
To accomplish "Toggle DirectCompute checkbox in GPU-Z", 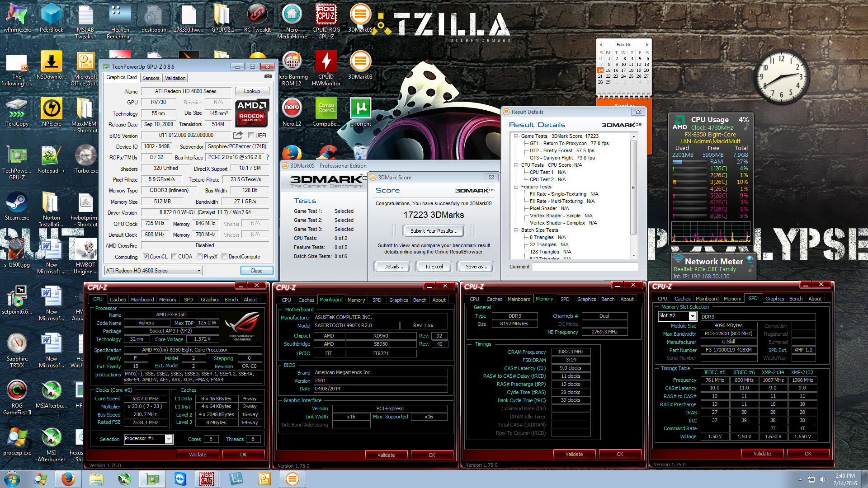I will click(x=225, y=257).
